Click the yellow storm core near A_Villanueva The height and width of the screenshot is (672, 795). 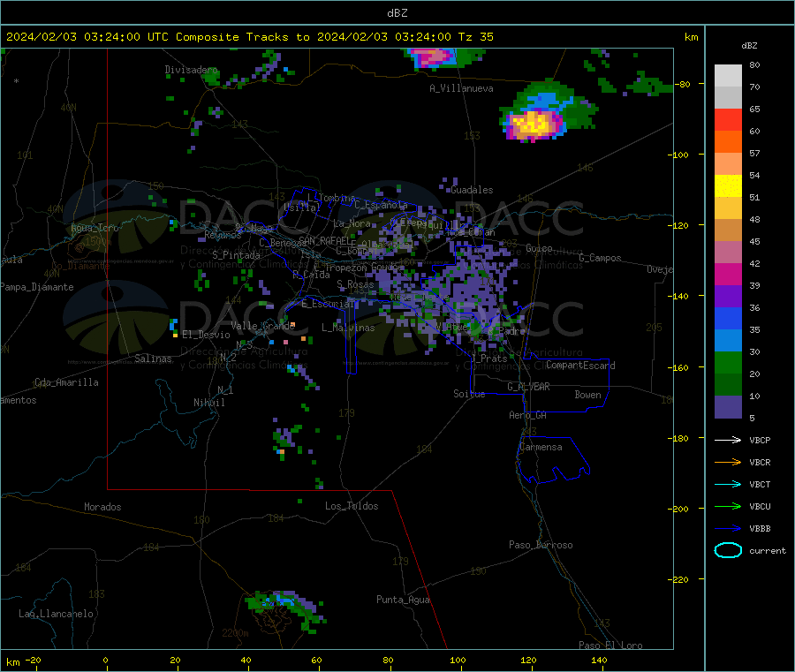(533, 124)
